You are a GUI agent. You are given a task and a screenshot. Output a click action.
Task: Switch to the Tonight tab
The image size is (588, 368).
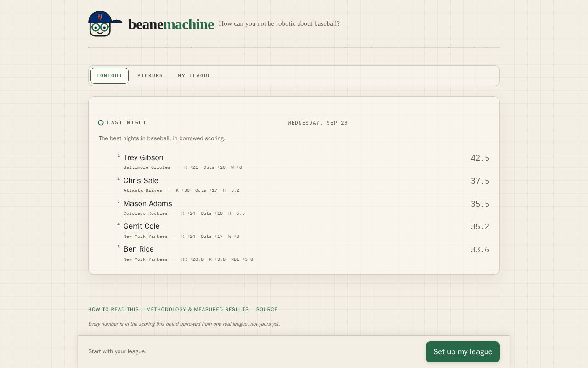point(109,75)
